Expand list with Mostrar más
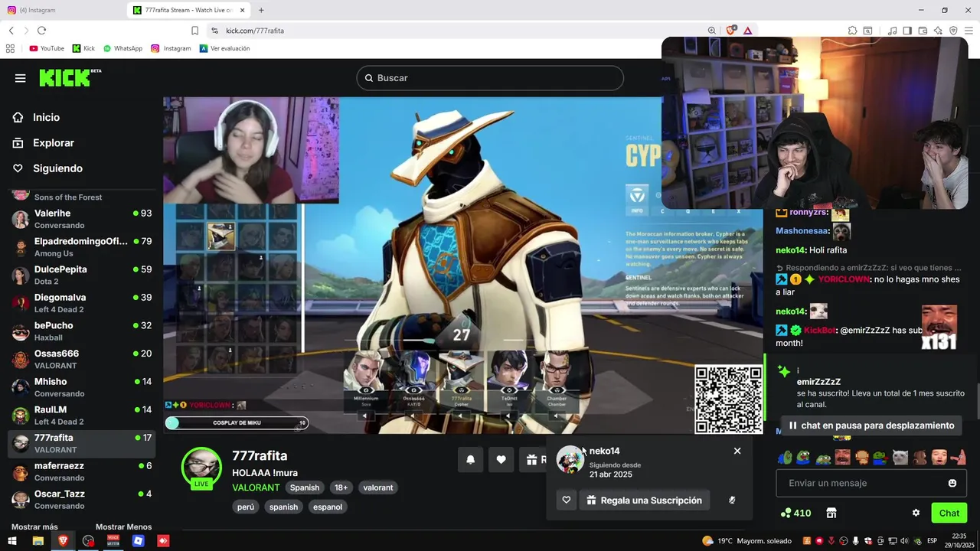The image size is (980, 551). pyautogui.click(x=34, y=527)
